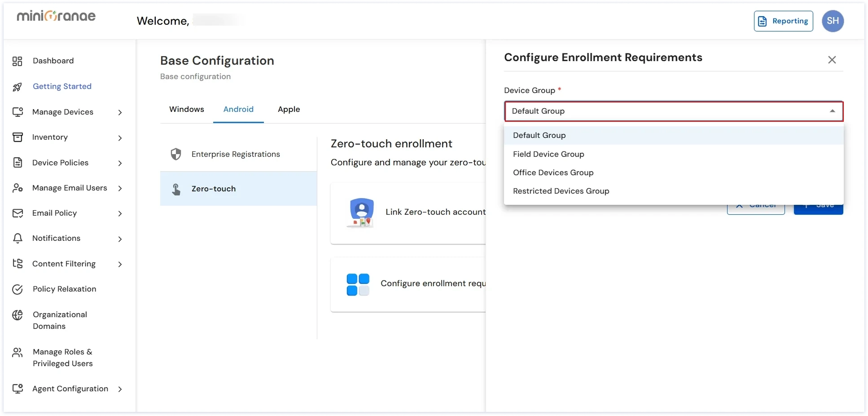Open Zero-touch enrollment settings
The height and width of the screenshot is (416, 868).
pos(214,189)
